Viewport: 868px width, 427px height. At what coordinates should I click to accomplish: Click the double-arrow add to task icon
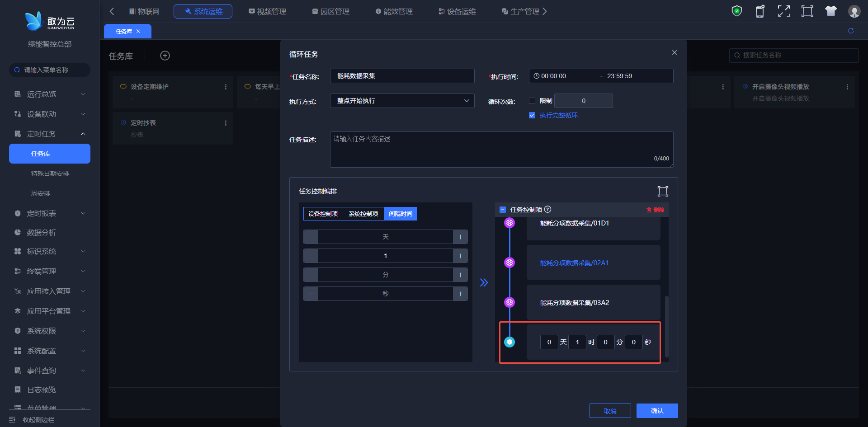[484, 283]
